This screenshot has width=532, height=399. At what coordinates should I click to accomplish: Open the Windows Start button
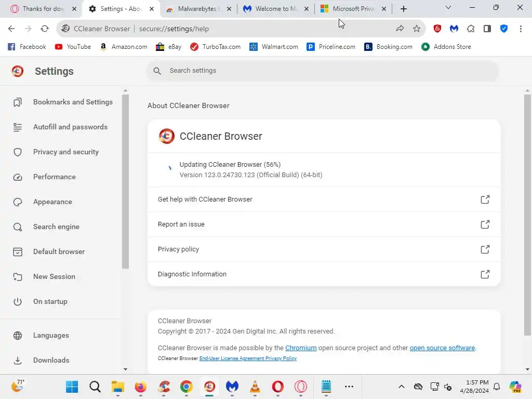pos(72,387)
